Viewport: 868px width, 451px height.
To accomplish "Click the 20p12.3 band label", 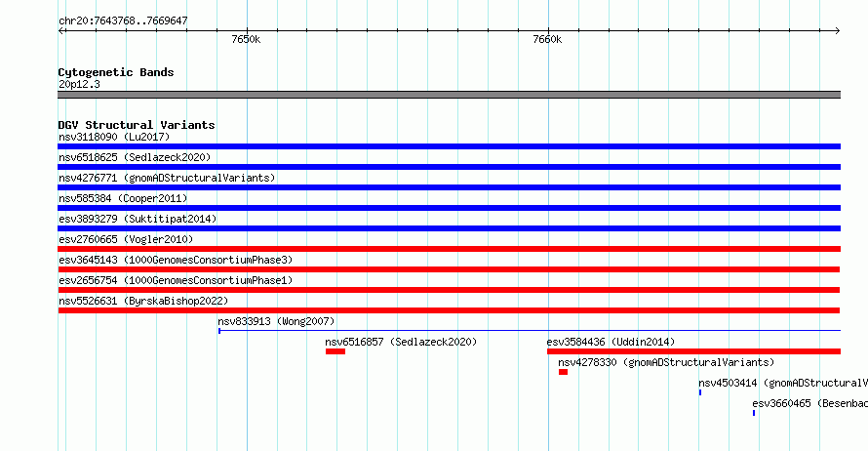I will click(79, 84).
